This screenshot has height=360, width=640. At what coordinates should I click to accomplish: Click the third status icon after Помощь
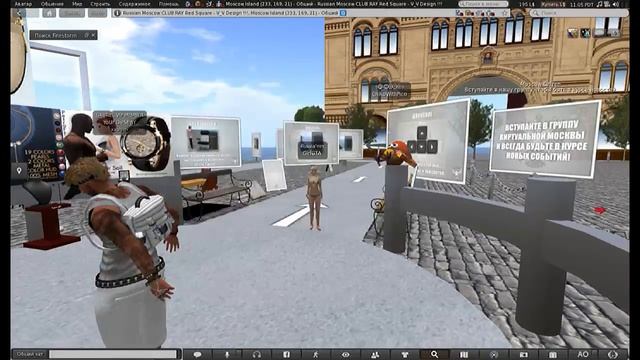(x=209, y=4)
